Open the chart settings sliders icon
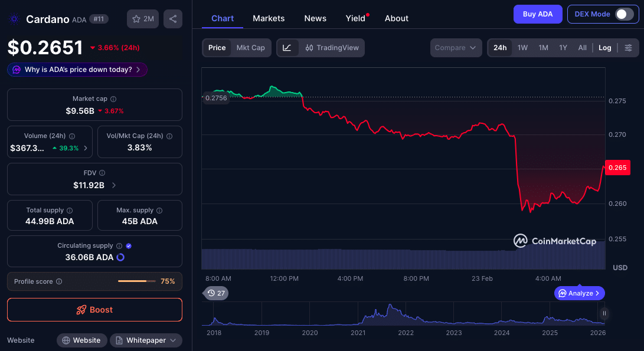The width and height of the screenshot is (644, 351). click(x=629, y=48)
